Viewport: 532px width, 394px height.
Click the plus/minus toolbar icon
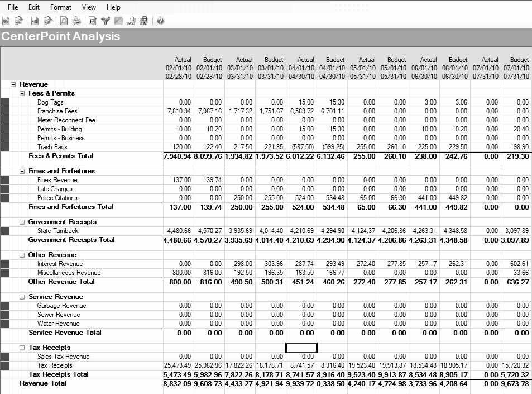118,21
